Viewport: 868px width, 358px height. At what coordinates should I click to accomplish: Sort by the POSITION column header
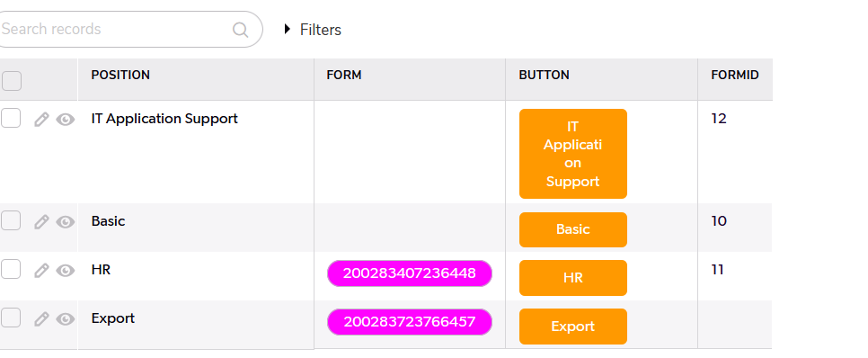click(x=120, y=75)
